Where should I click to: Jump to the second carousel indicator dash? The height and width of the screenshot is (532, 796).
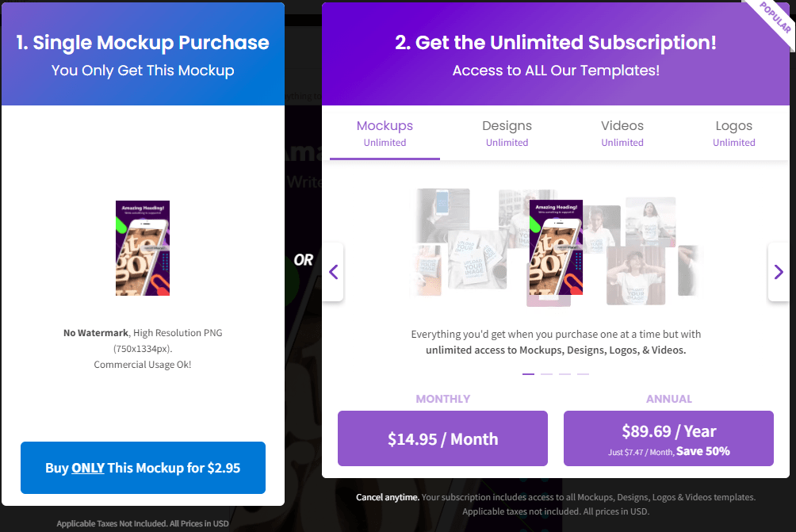pos(546,373)
